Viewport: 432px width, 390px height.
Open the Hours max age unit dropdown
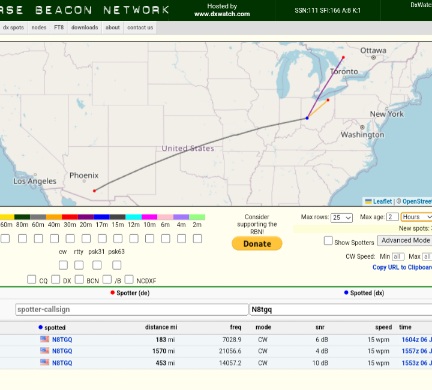416,217
